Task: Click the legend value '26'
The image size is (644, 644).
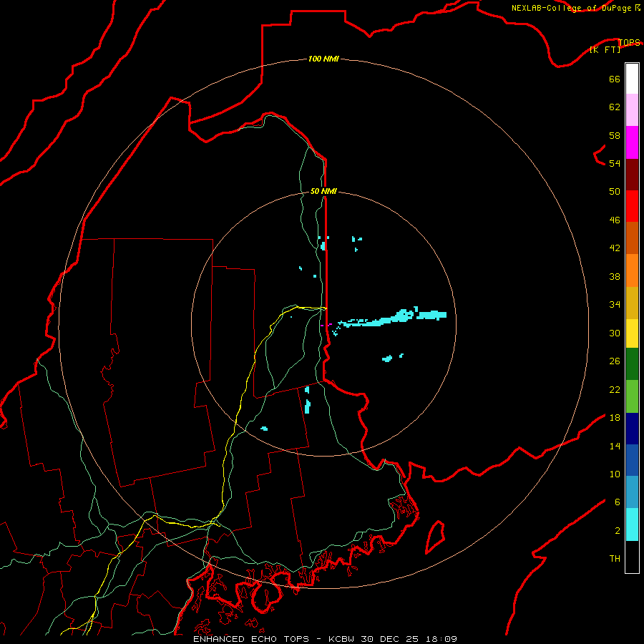Action: point(615,361)
